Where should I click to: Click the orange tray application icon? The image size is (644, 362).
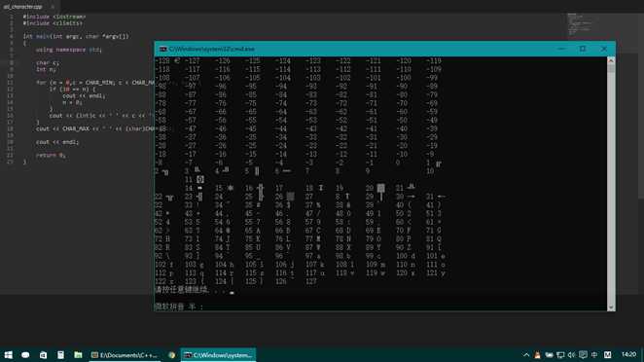click(537, 354)
